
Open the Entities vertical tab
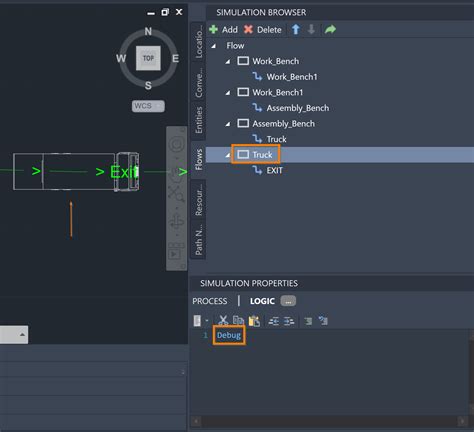point(199,120)
